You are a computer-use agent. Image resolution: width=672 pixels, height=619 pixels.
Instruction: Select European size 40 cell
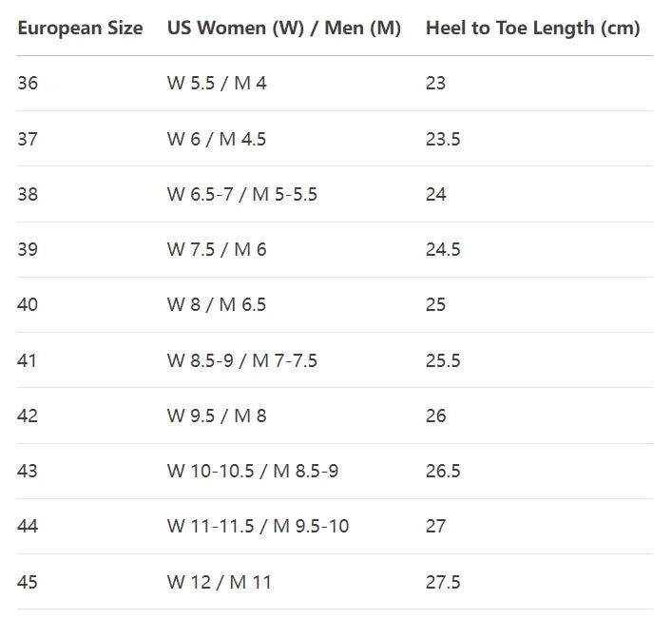[29, 304]
